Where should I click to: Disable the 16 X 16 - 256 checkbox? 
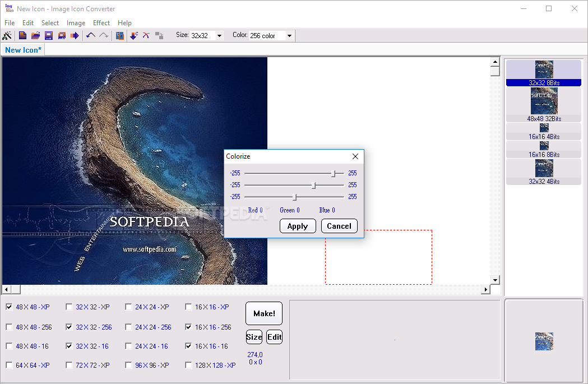188,326
